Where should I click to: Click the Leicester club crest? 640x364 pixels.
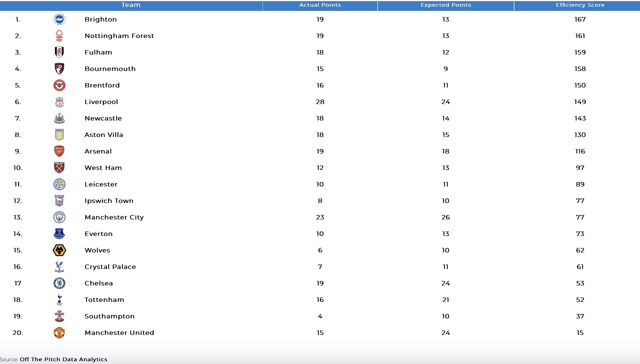click(x=59, y=184)
